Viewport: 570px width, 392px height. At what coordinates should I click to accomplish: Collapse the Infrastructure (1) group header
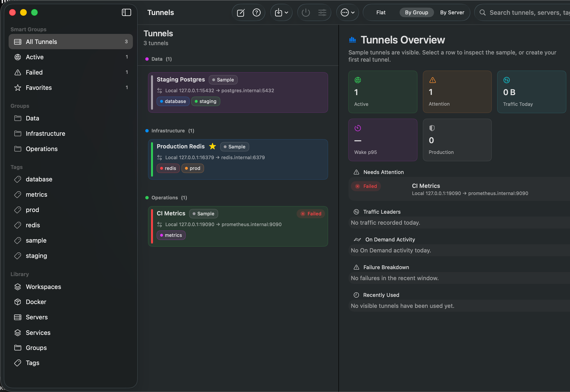pos(170,131)
